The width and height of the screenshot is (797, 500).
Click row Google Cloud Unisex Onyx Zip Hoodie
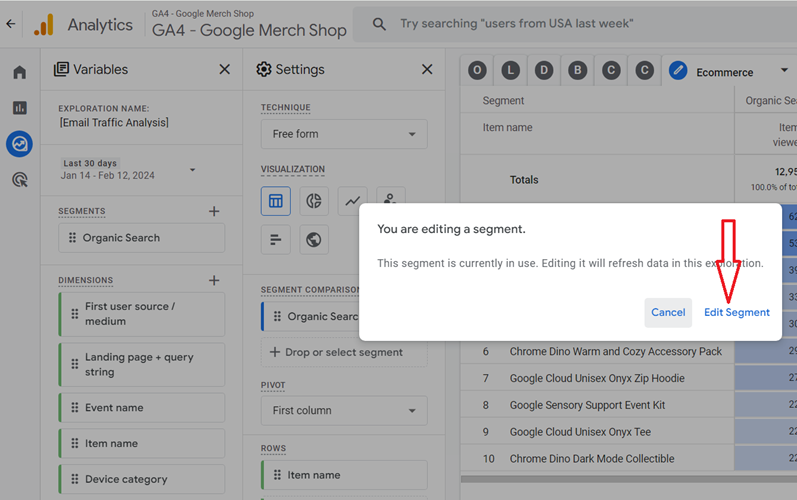coord(597,379)
